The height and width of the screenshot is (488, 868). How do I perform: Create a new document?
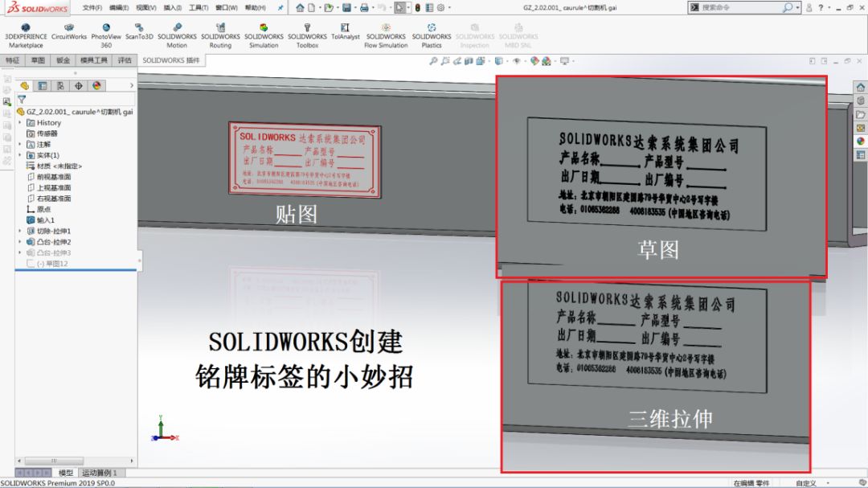[x=312, y=8]
